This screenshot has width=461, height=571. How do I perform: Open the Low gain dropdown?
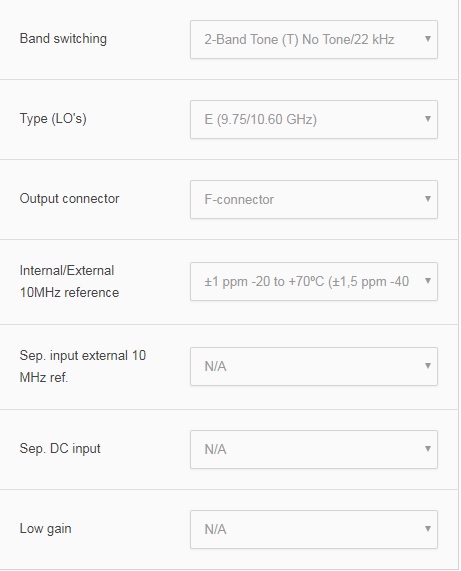[x=314, y=529]
